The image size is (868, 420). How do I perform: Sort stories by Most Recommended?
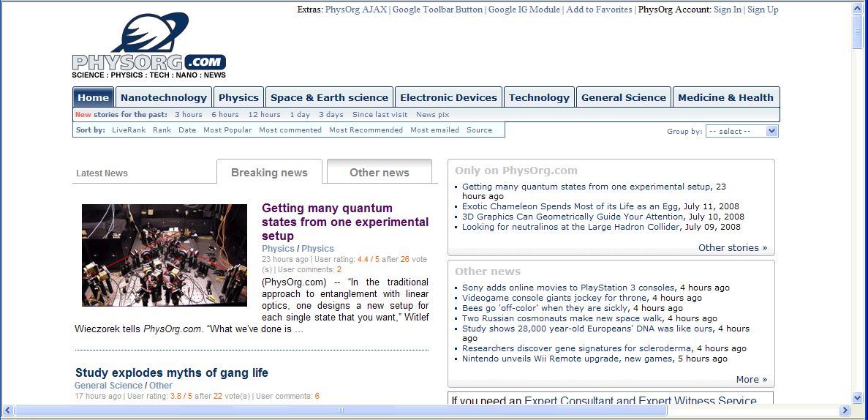tap(366, 130)
